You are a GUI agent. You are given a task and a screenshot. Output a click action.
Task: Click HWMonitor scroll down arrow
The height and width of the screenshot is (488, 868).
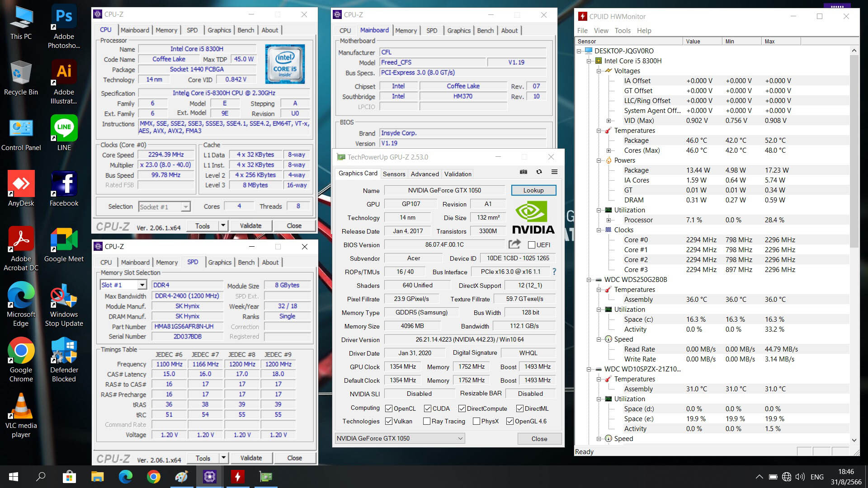point(854,440)
